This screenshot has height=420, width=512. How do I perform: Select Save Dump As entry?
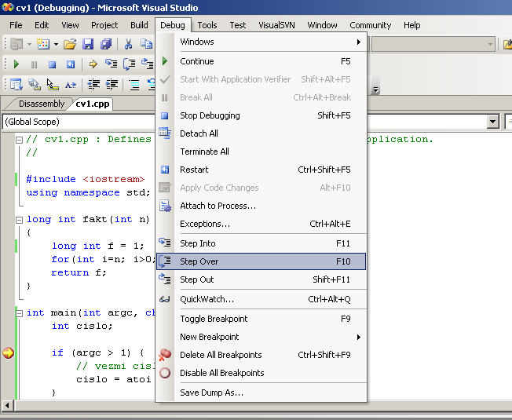point(261,393)
